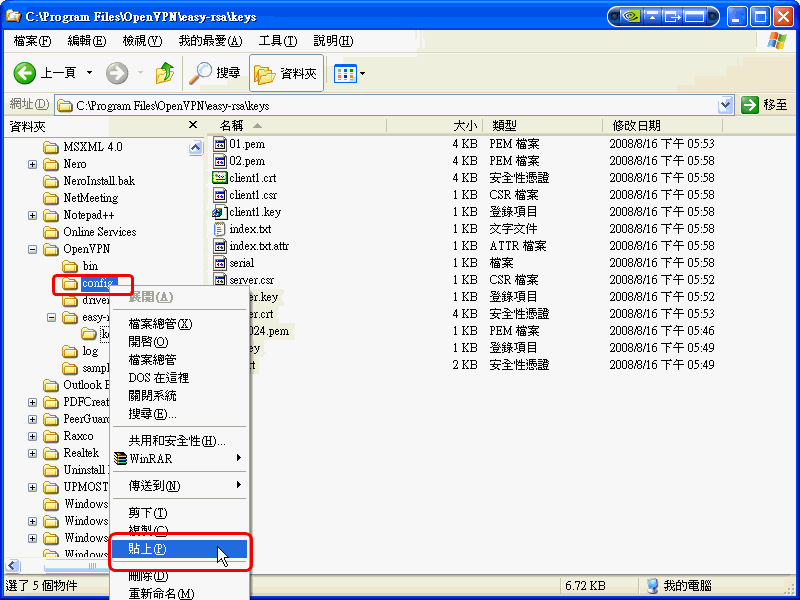Screen dimensions: 800x600
Task: Choose 關閉系統 from the context menu
Action: 180,396
